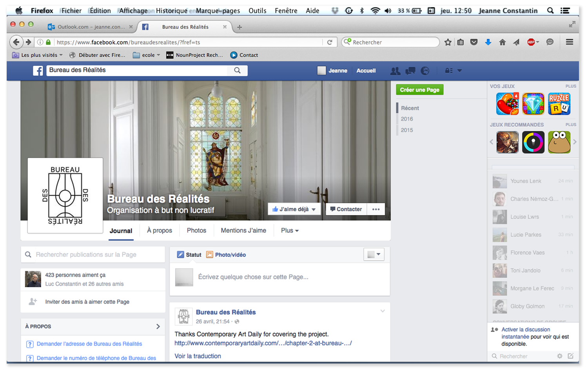Click the magnifier icon in Facebook search

(x=237, y=70)
